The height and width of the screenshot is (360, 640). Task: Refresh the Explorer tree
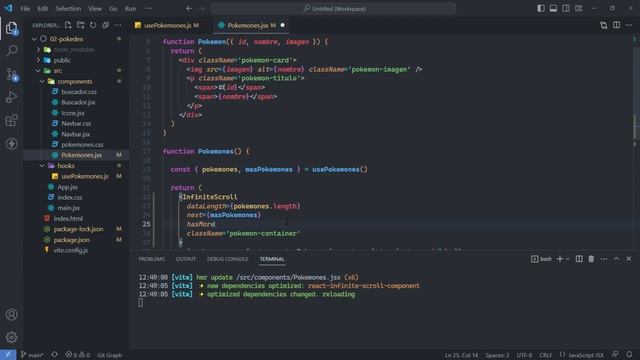tap(93, 25)
